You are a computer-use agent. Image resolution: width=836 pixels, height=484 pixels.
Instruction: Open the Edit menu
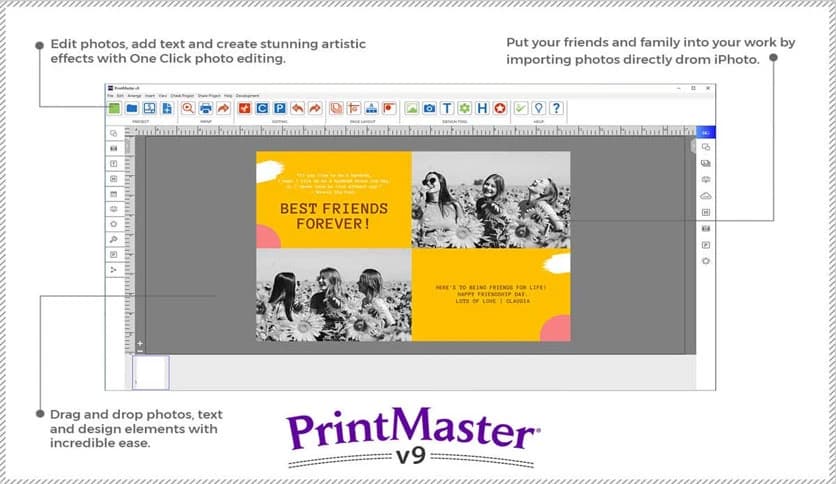pyautogui.click(x=120, y=96)
